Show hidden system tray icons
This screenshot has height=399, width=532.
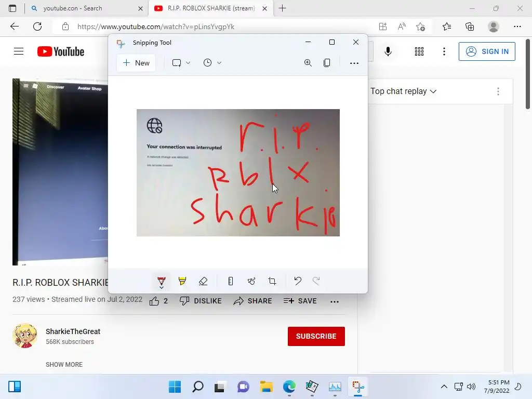click(x=444, y=387)
